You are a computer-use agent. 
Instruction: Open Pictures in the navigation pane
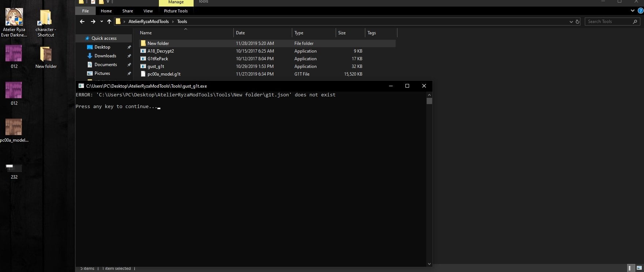(102, 73)
